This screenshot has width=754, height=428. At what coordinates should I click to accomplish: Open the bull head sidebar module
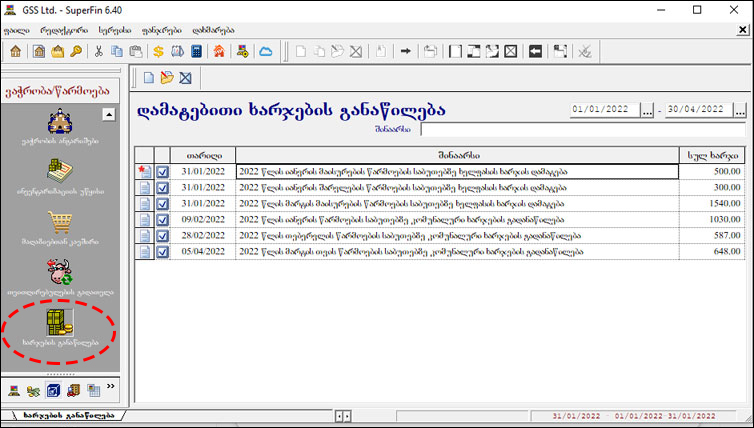click(x=60, y=272)
